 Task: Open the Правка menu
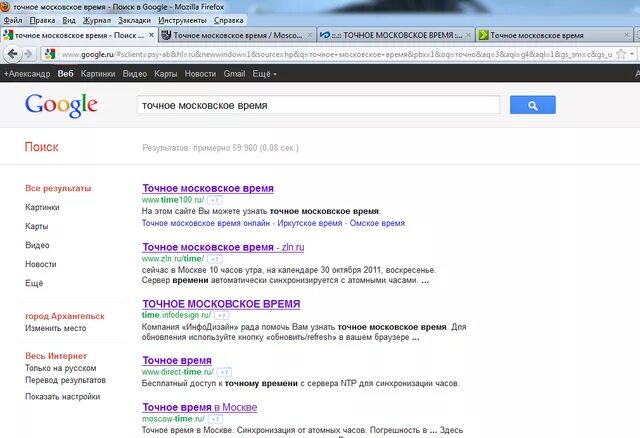tap(42, 20)
